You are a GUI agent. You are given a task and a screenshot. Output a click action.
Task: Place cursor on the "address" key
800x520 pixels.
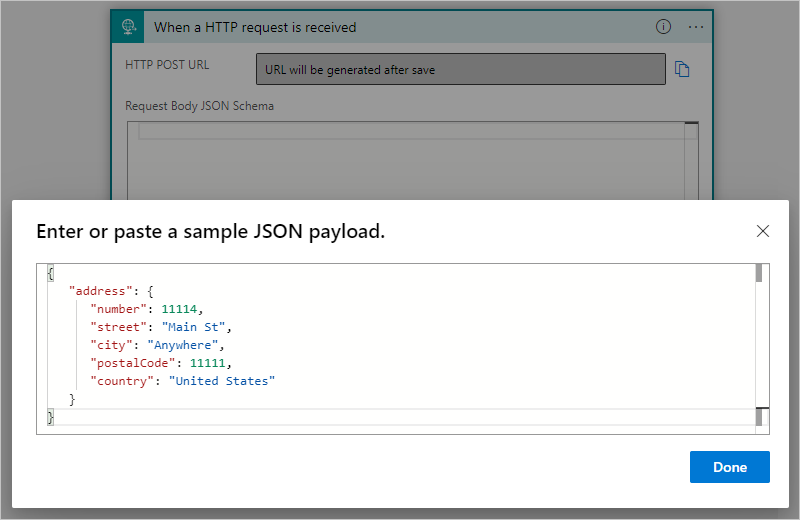pyautogui.click(x=100, y=290)
